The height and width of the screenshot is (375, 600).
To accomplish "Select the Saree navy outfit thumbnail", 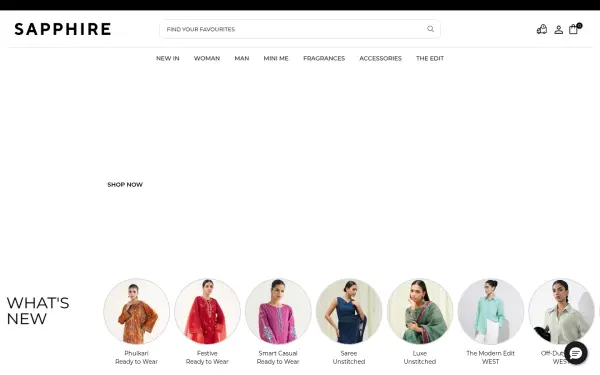I will (x=349, y=311).
